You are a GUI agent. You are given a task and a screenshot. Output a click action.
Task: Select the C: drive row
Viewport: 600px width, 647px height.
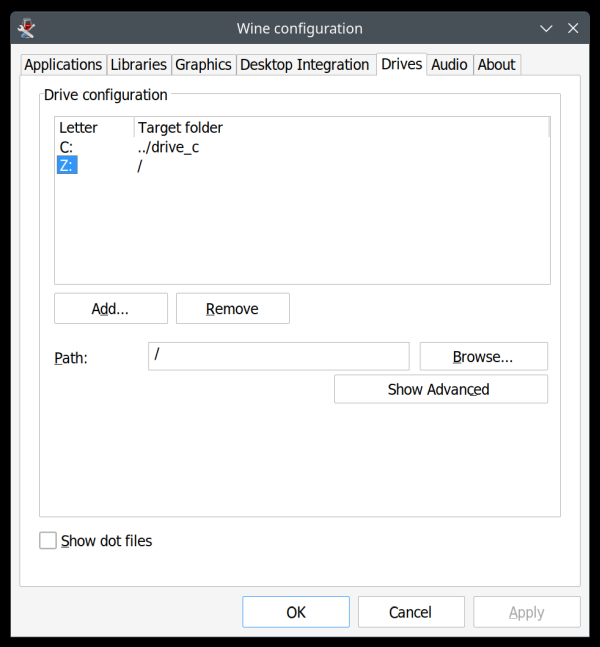[x=302, y=147]
